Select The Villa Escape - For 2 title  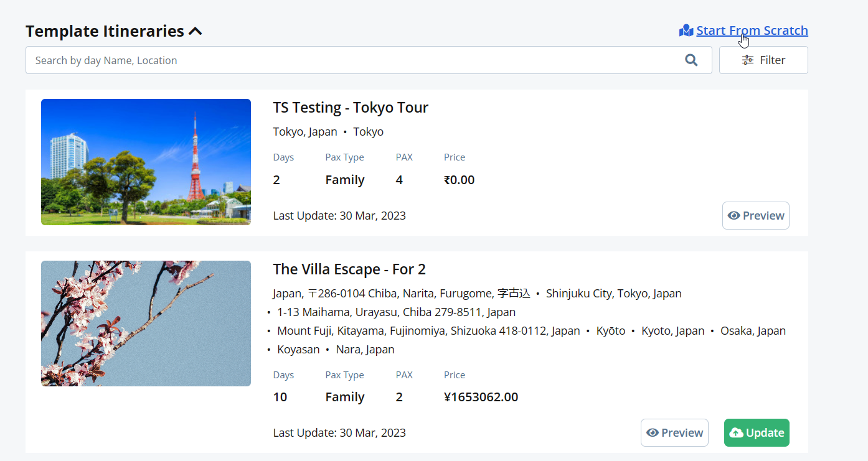pos(349,269)
